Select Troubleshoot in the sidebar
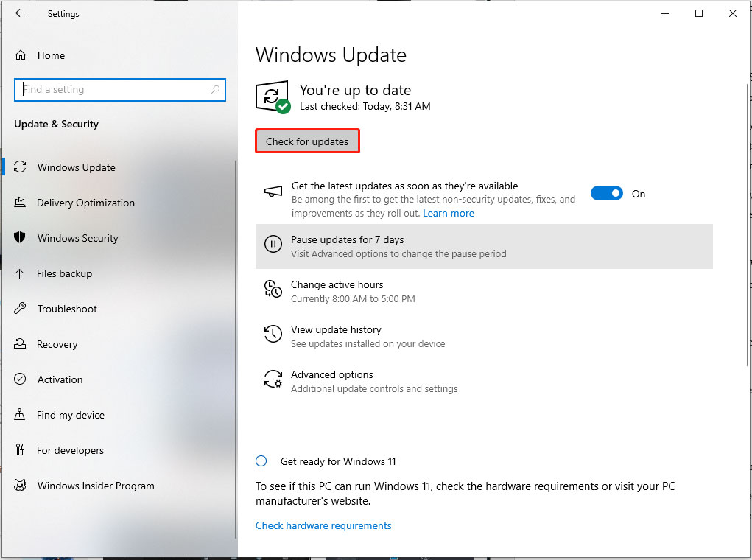Image resolution: width=752 pixels, height=560 pixels. pos(119,309)
